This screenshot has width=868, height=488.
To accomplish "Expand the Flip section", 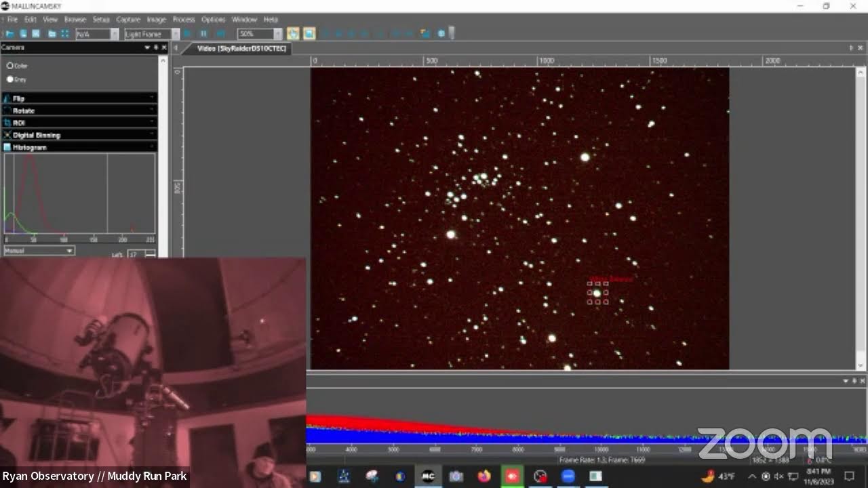I will [79, 98].
